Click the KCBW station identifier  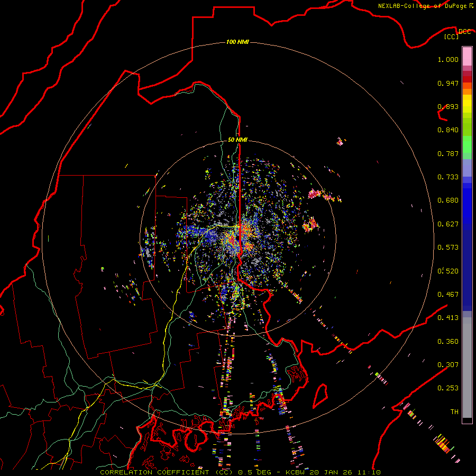pyautogui.click(x=296, y=472)
